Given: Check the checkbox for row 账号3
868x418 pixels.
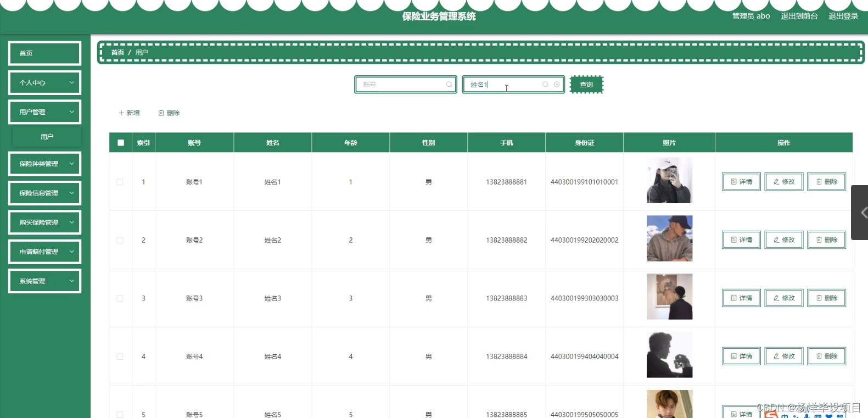Looking at the screenshot, I should tap(120, 298).
